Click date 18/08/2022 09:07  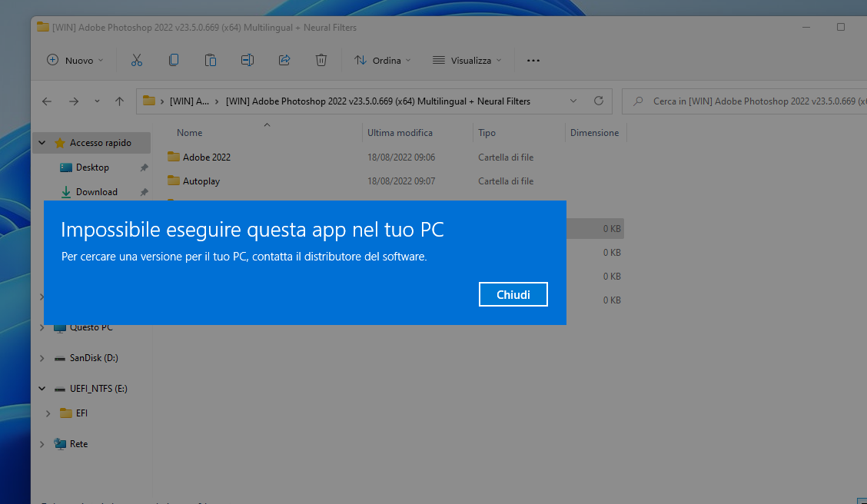click(x=401, y=181)
